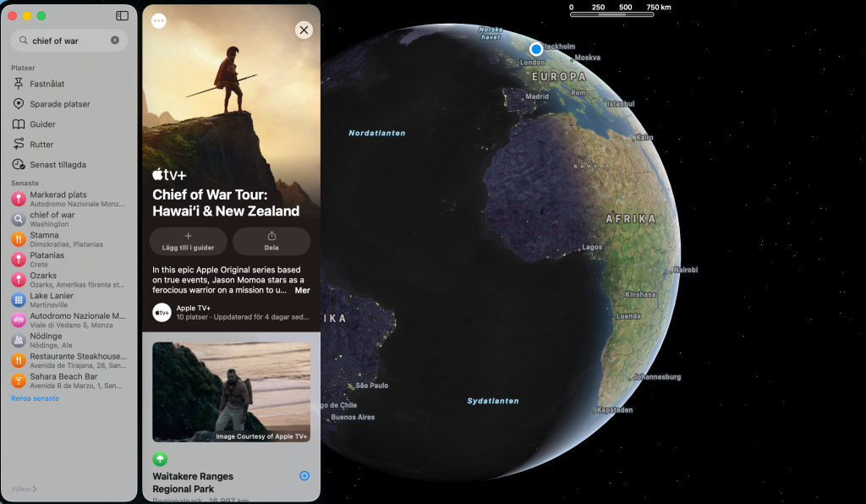Select Lake Lanier recent item
Screen dimensions: 866x504
pyautogui.click(x=69, y=299)
